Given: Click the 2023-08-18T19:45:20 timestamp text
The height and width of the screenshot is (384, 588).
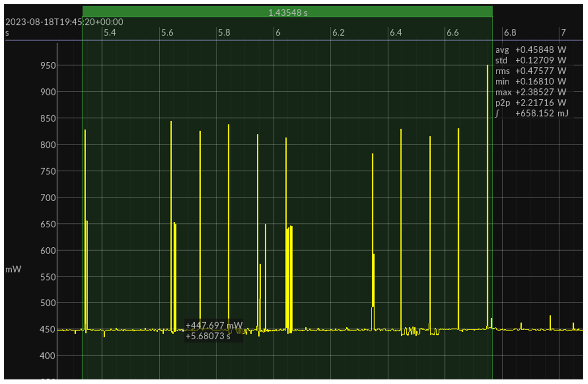Looking at the screenshot, I should point(64,22).
